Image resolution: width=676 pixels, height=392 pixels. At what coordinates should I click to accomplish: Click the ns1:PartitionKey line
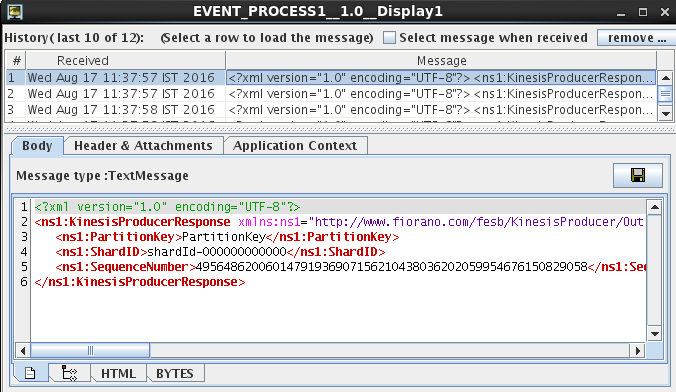pos(227,237)
